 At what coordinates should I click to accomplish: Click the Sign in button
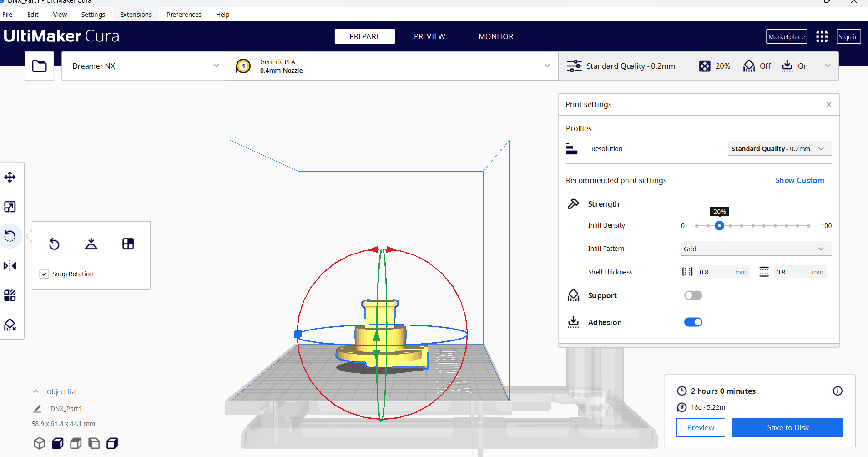[x=848, y=37]
